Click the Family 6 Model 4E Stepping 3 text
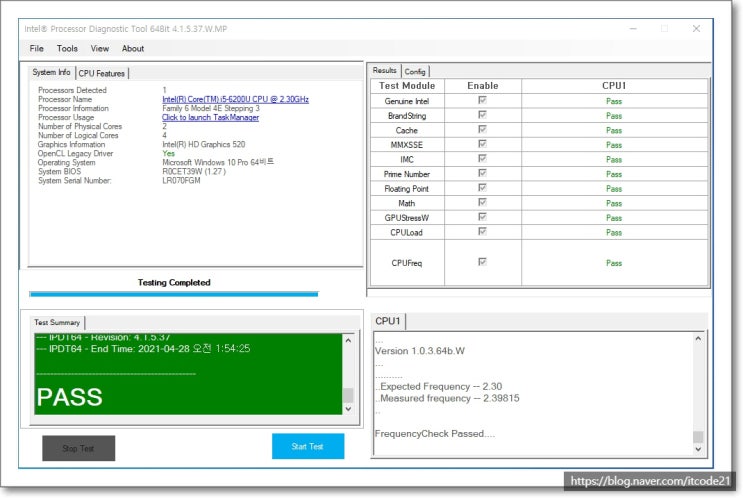 pyautogui.click(x=211, y=108)
